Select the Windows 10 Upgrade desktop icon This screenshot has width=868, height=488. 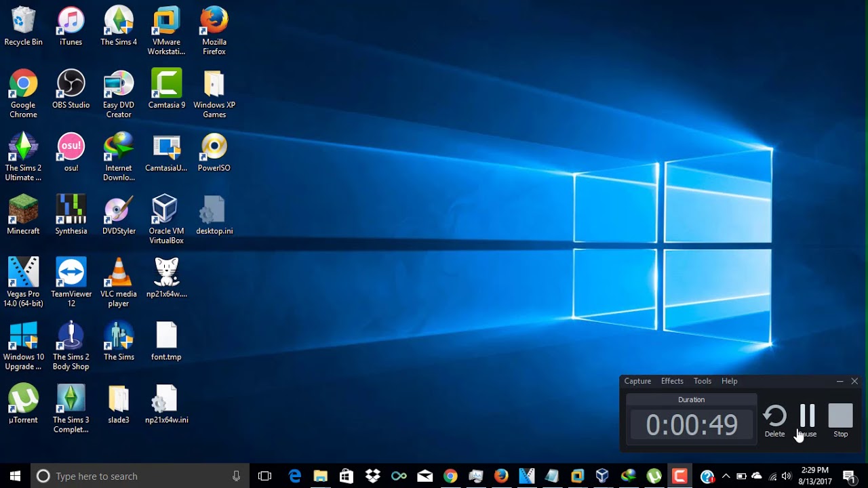click(23, 346)
